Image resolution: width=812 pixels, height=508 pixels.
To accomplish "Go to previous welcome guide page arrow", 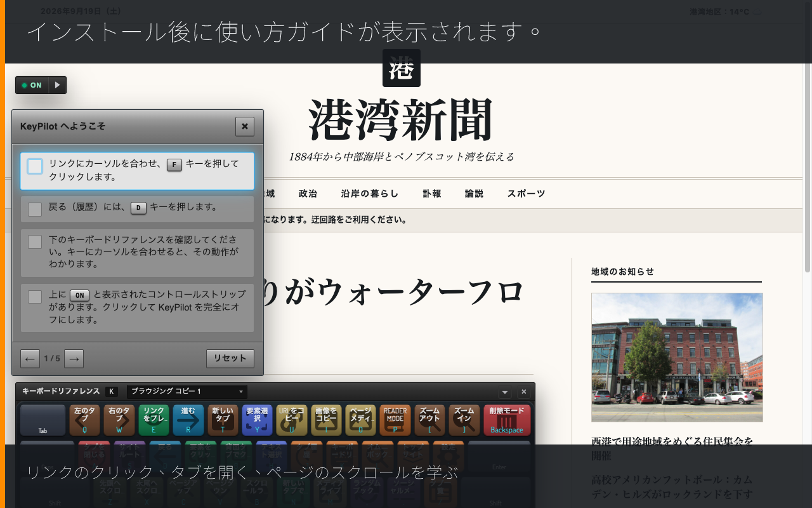I will click(x=30, y=359).
